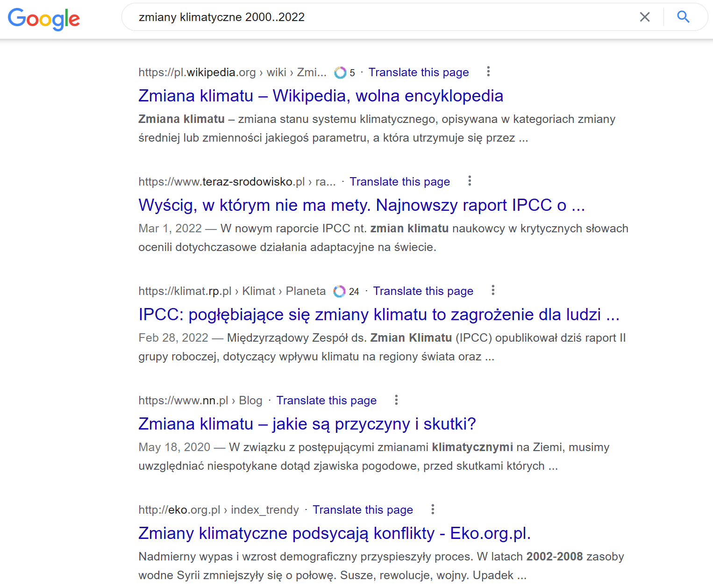Open 'Zmiana klimatu – jakie są przyczyny i skutki?'

tap(307, 424)
